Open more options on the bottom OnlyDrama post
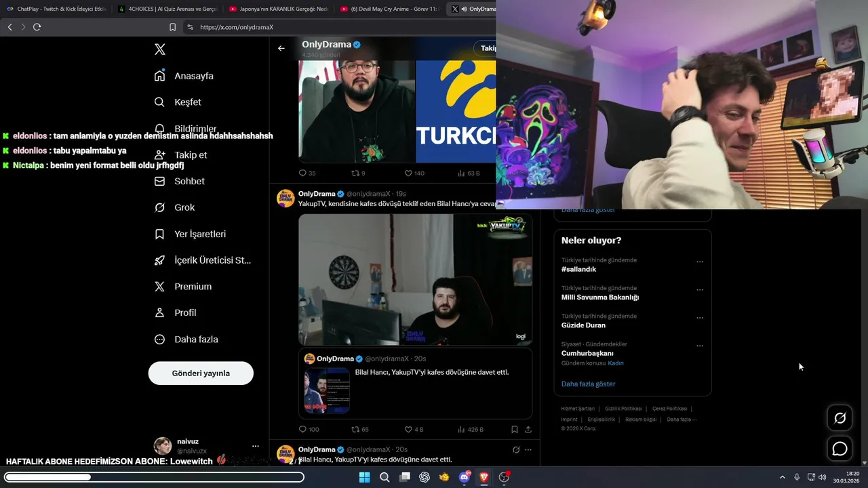This screenshot has width=868, height=488. pyautogui.click(x=528, y=449)
